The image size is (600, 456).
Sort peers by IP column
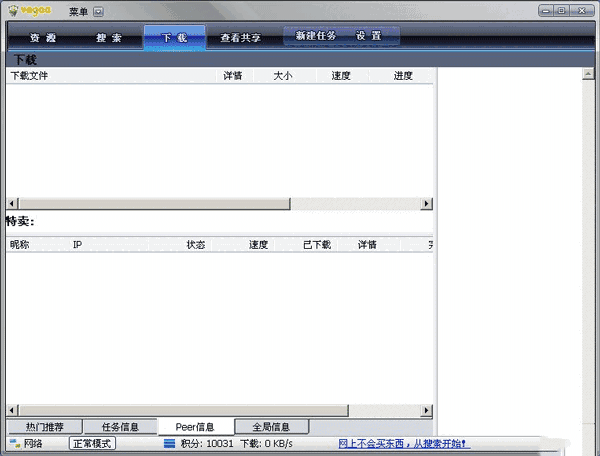[x=109, y=244]
